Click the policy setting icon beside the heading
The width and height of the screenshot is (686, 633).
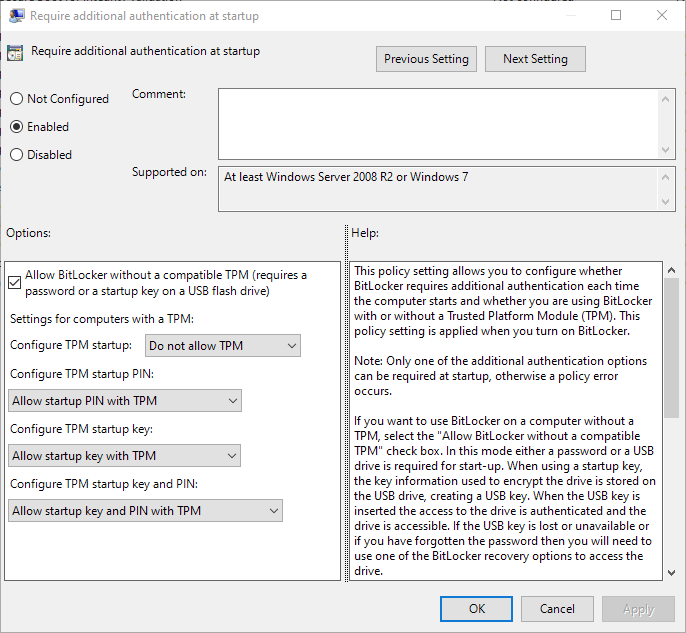click(x=15, y=53)
